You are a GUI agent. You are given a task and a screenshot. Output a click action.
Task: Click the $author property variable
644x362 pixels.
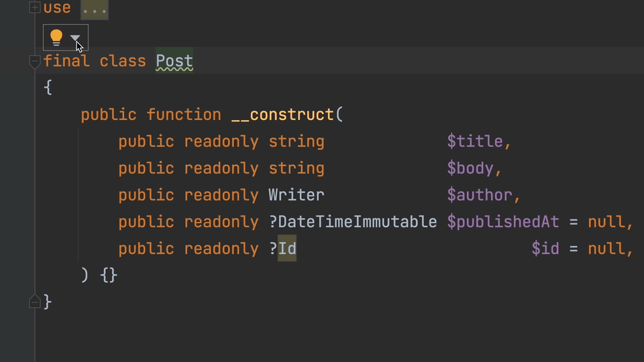480,195
